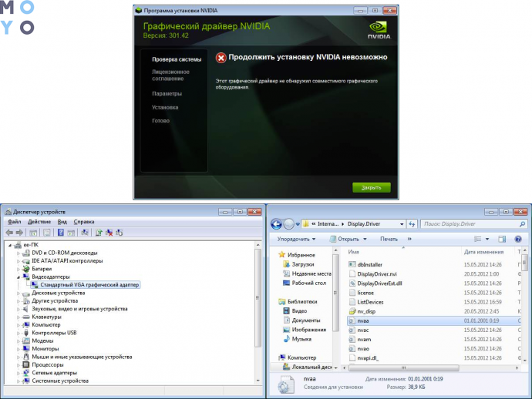Click refresh button next to address bar
532x399 pixels.
tap(412, 224)
